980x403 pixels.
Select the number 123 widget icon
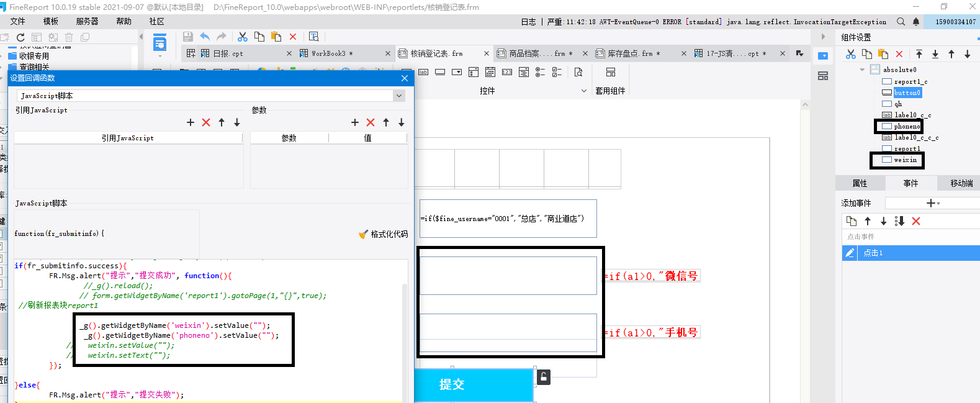click(507, 72)
